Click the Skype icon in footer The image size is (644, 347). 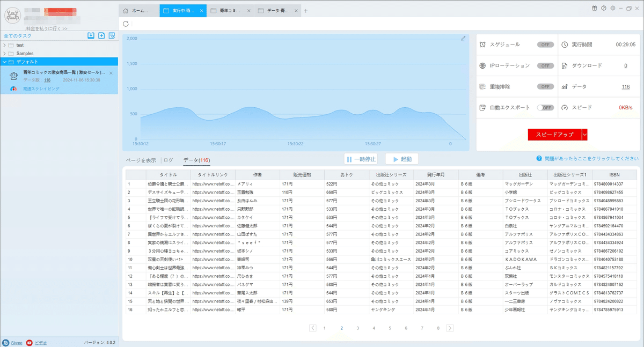click(5, 342)
